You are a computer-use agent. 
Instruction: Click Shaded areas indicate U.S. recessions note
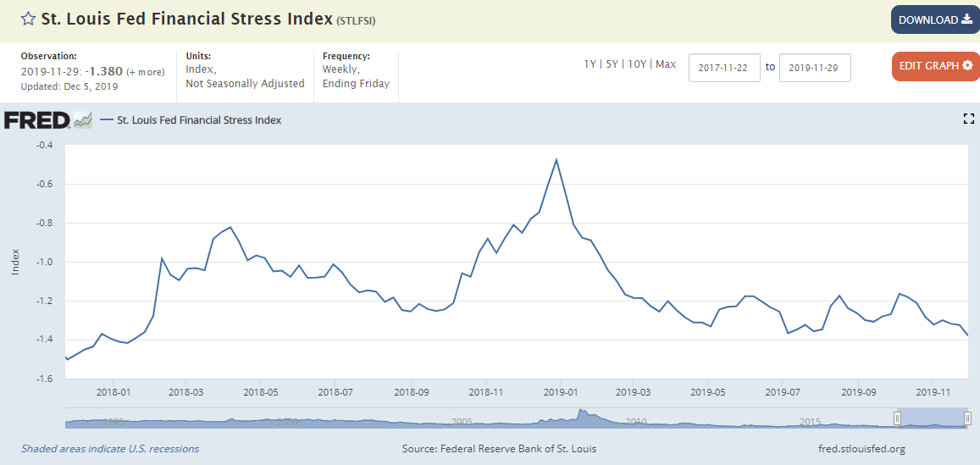click(x=110, y=449)
